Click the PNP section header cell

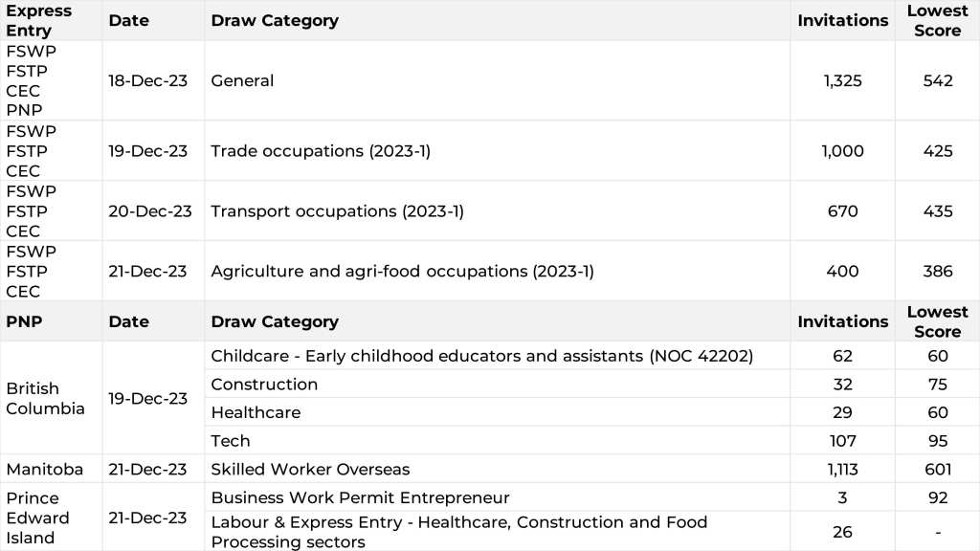24,321
